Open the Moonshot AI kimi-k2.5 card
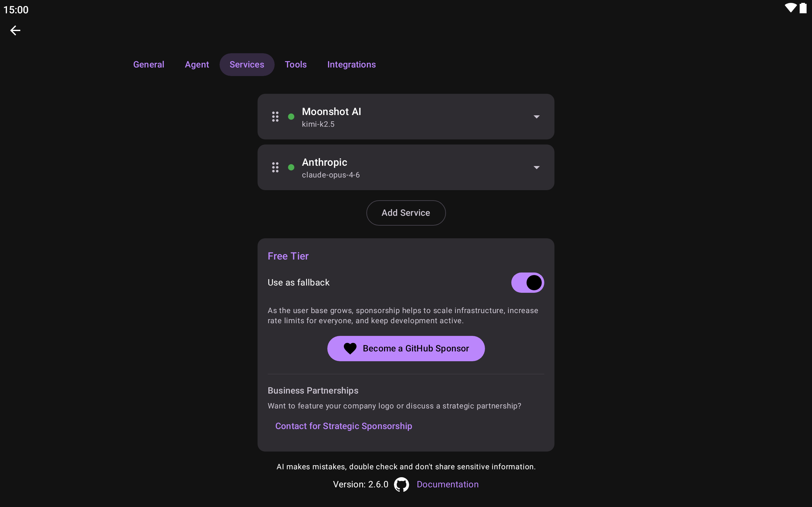812x507 pixels. (x=406, y=117)
